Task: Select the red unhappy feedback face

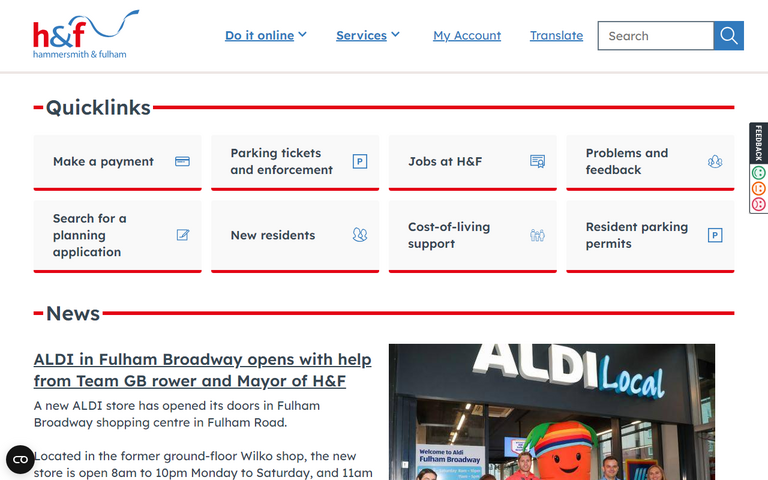Action: [x=758, y=204]
